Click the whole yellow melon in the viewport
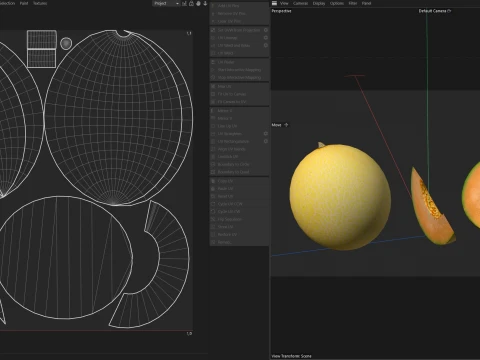The width and height of the screenshot is (480, 360). click(x=340, y=197)
